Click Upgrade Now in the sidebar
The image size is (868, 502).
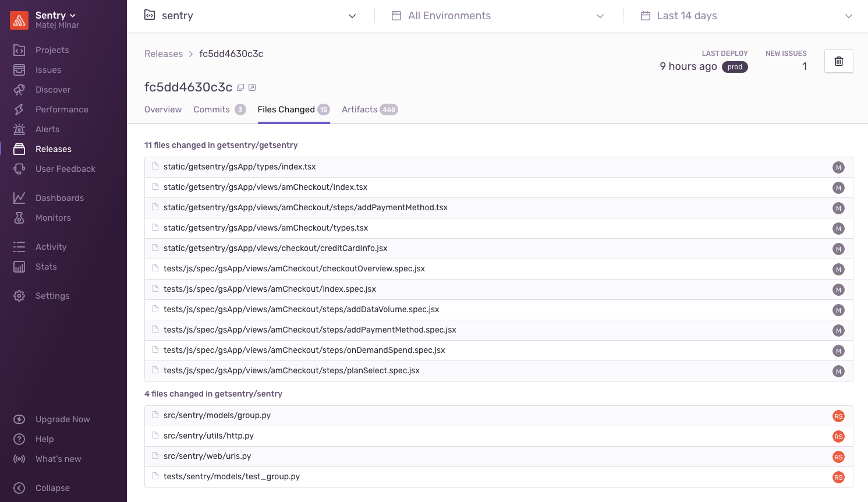pyautogui.click(x=62, y=419)
